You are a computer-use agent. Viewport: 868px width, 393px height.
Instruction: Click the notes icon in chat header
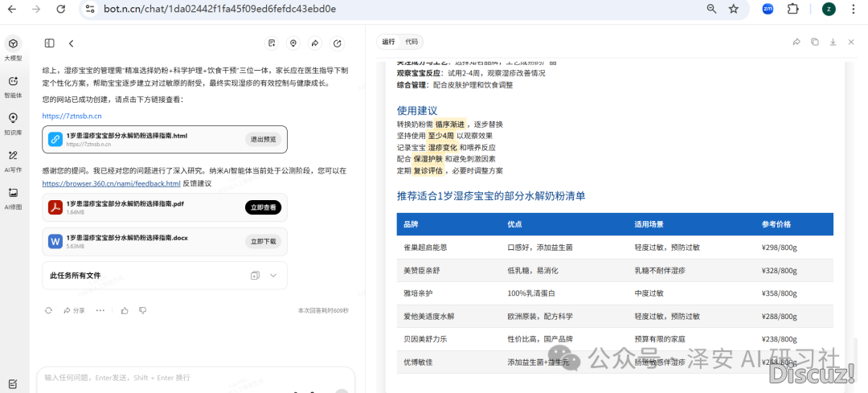pyautogui.click(x=271, y=43)
